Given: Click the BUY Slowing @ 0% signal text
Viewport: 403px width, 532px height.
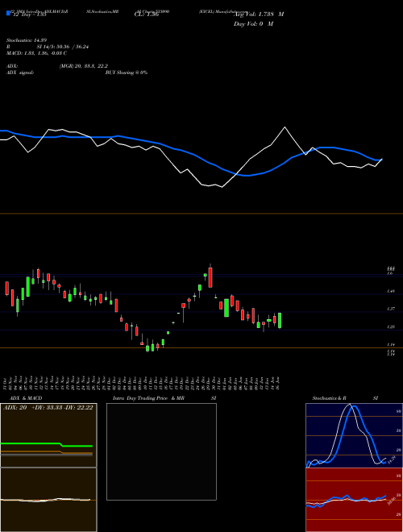Looking at the screenshot, I should pyautogui.click(x=127, y=73).
